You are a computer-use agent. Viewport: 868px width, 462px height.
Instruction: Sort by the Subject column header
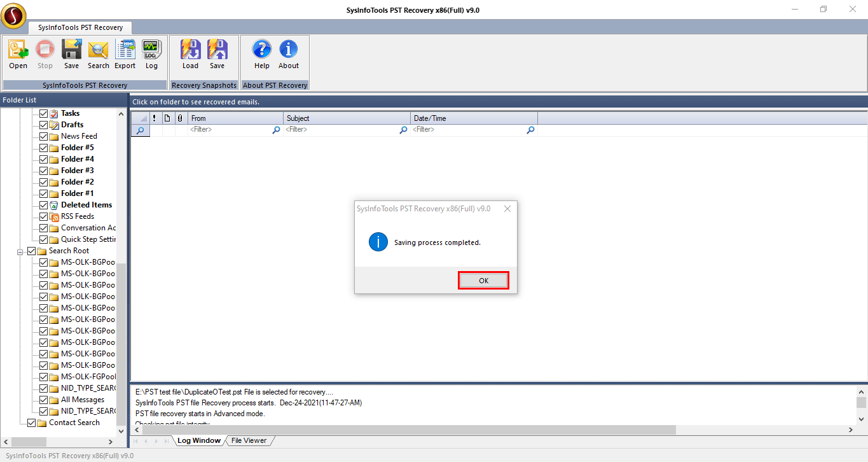click(x=347, y=118)
